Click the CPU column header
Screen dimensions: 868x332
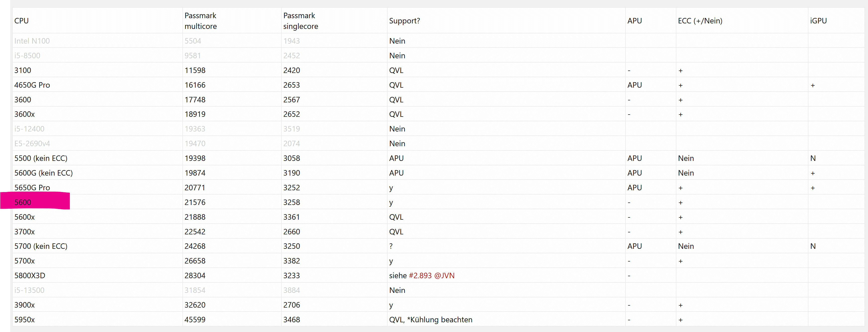pos(22,21)
